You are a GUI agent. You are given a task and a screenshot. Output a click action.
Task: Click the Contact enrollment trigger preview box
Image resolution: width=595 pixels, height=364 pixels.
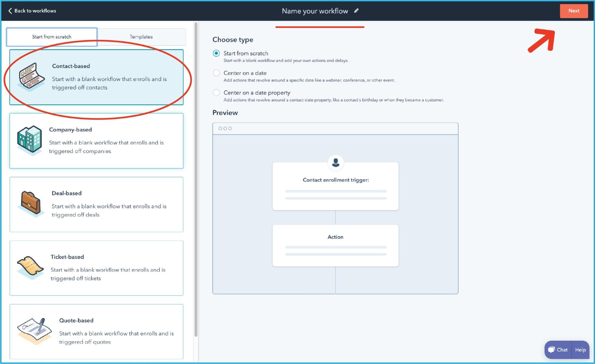click(335, 186)
